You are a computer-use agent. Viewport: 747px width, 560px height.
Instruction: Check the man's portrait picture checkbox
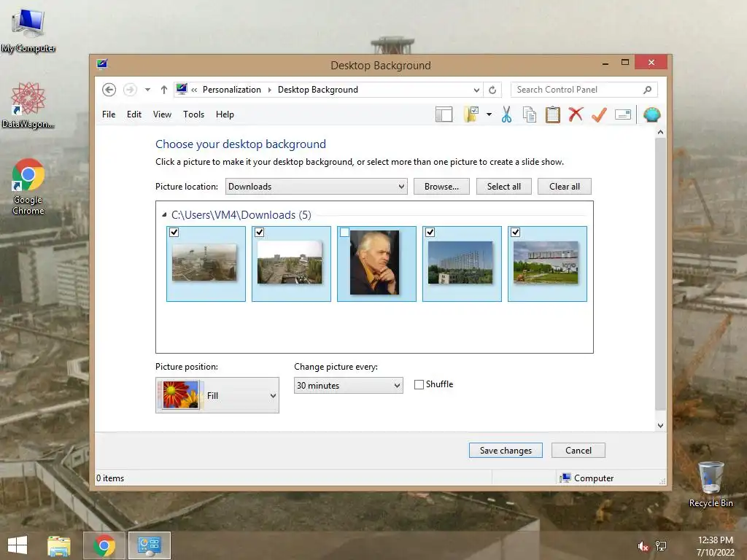pos(344,233)
